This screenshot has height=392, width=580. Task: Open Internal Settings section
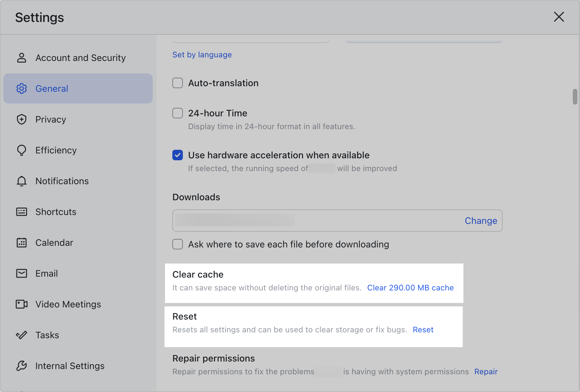[x=70, y=366]
